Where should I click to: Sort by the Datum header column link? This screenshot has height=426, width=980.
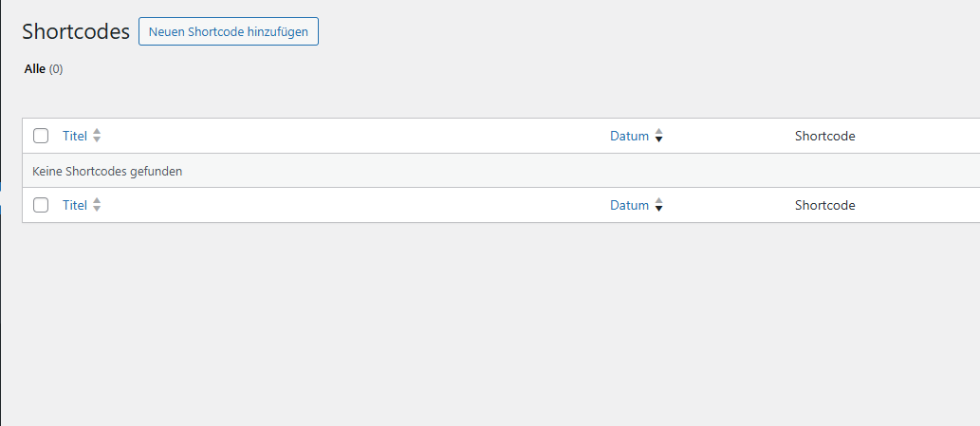pos(629,136)
